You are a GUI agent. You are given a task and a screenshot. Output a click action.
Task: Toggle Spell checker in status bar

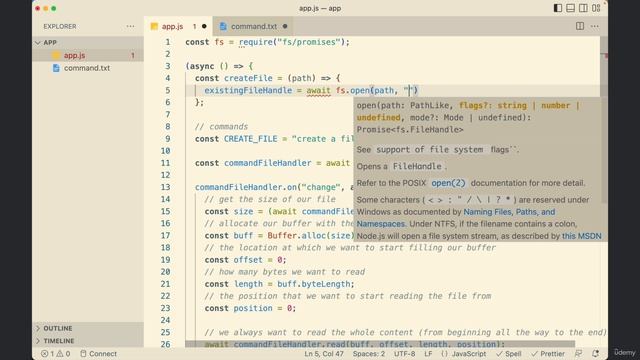point(509,353)
